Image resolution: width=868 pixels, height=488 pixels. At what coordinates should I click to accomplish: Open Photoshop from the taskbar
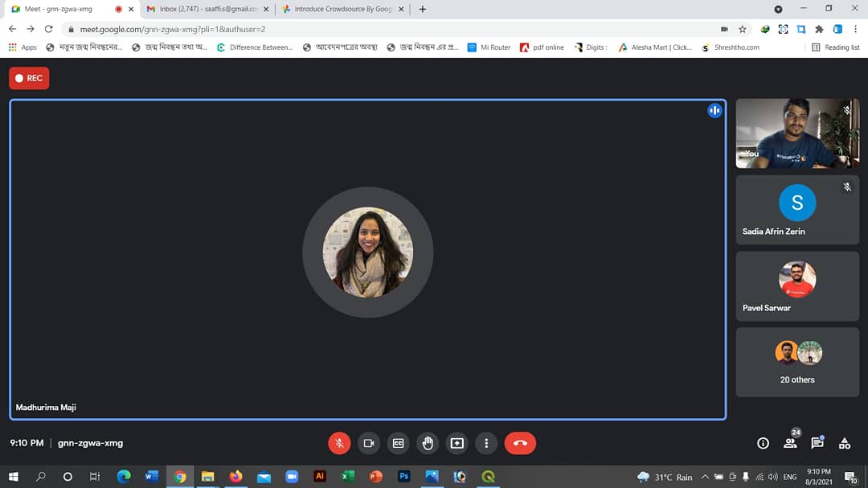coord(403,477)
